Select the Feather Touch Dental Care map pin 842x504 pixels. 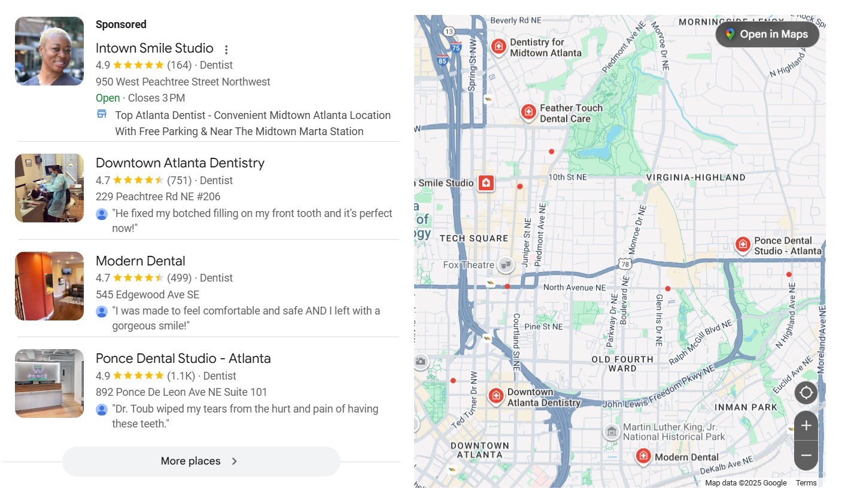[x=528, y=112]
